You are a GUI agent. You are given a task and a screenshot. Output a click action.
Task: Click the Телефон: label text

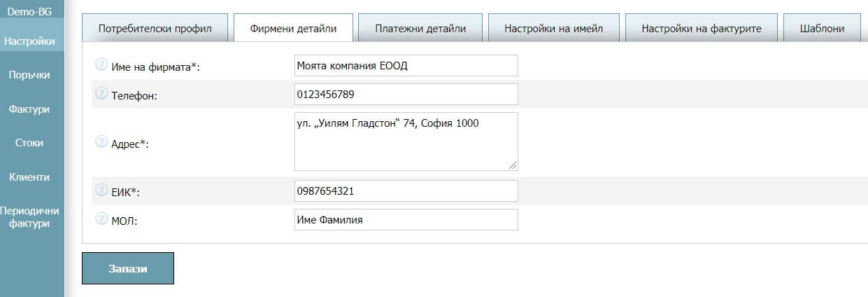(134, 95)
